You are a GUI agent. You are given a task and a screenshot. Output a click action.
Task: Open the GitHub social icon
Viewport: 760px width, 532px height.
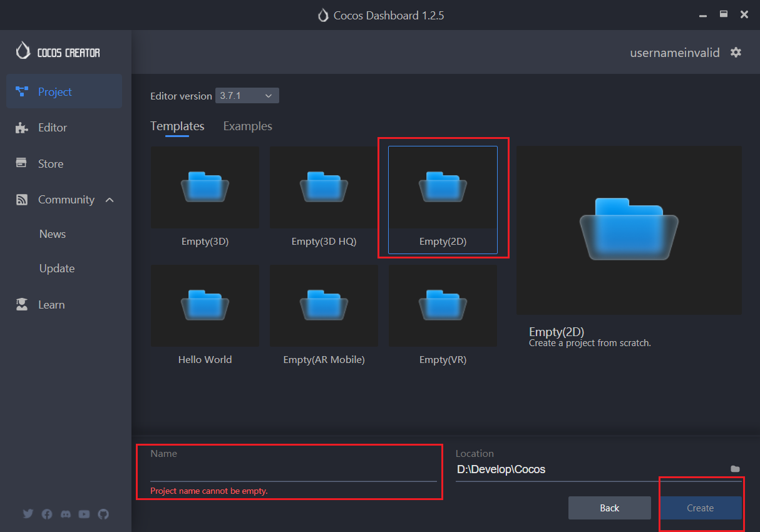pyautogui.click(x=103, y=514)
